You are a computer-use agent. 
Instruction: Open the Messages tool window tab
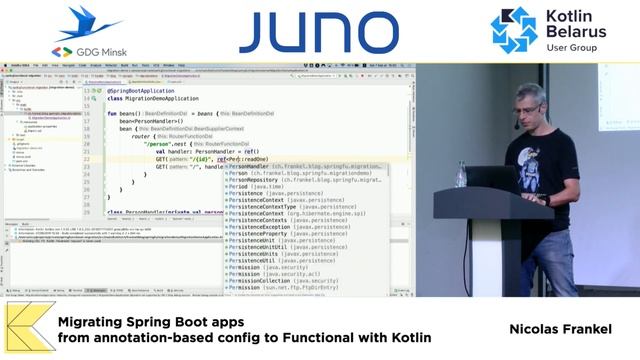tap(11, 224)
